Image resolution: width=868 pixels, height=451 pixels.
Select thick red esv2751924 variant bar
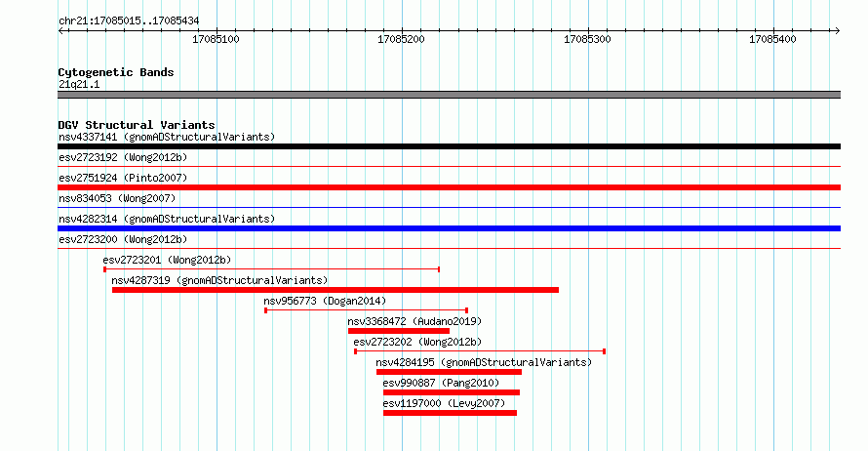tap(449, 187)
